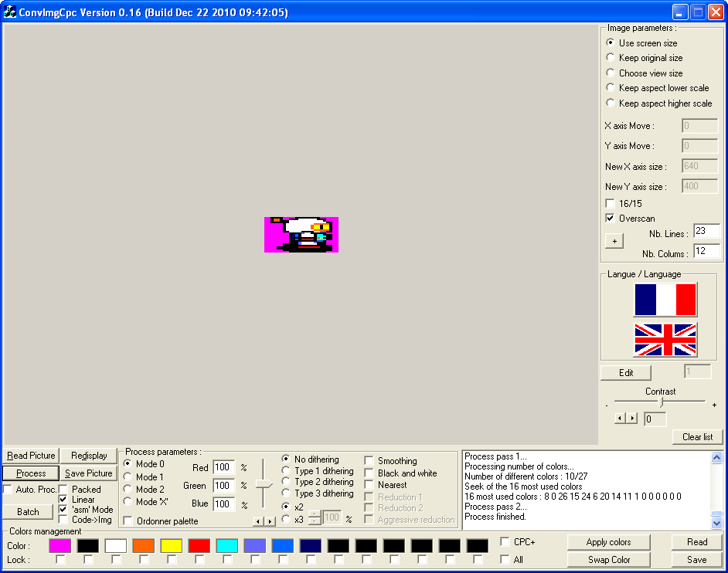Click the Green percentage input field
This screenshot has height=573, width=728.
[224, 485]
